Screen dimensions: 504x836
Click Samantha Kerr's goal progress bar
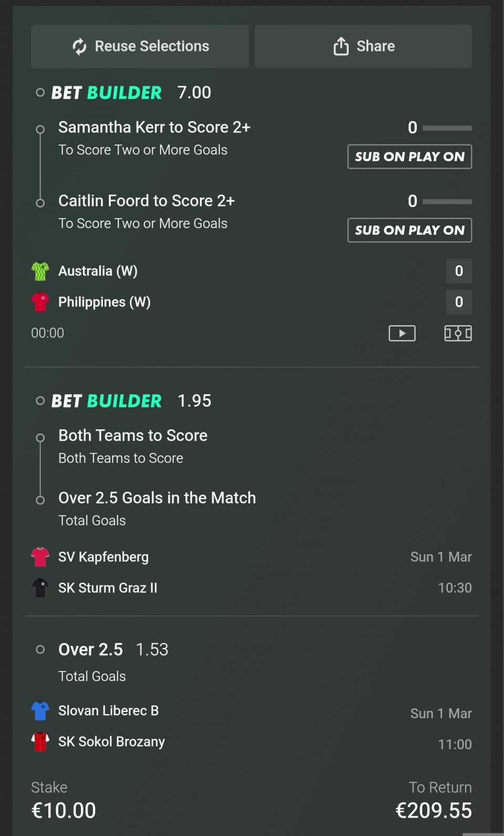(447, 128)
